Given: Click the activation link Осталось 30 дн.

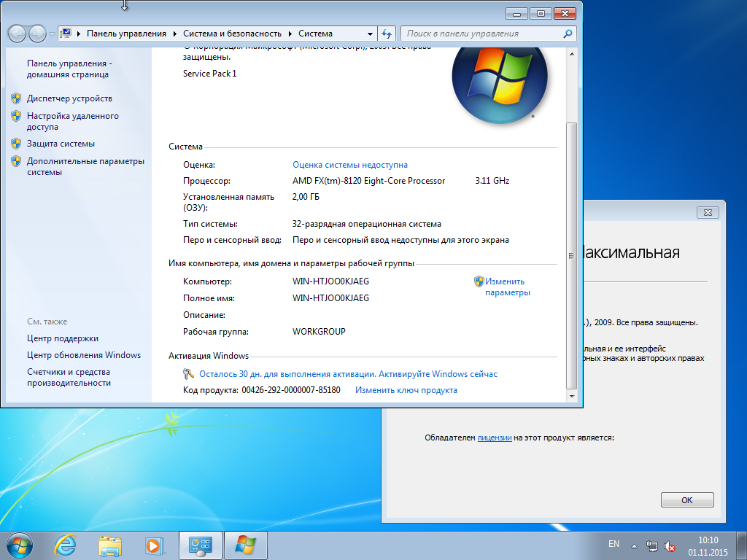Looking at the screenshot, I should click(348, 374).
